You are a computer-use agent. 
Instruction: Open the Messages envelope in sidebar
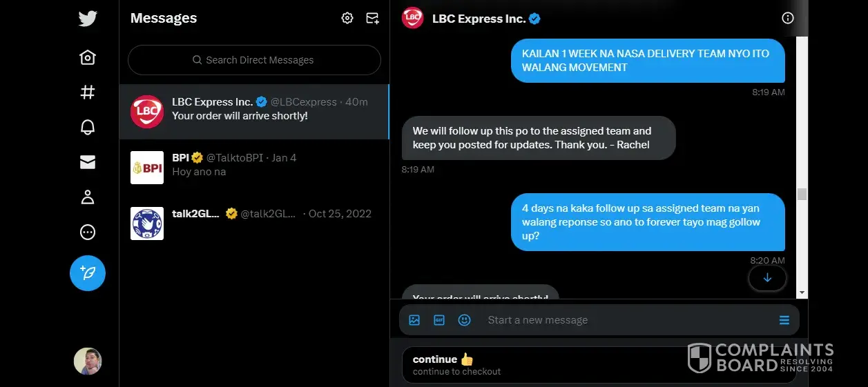click(88, 162)
